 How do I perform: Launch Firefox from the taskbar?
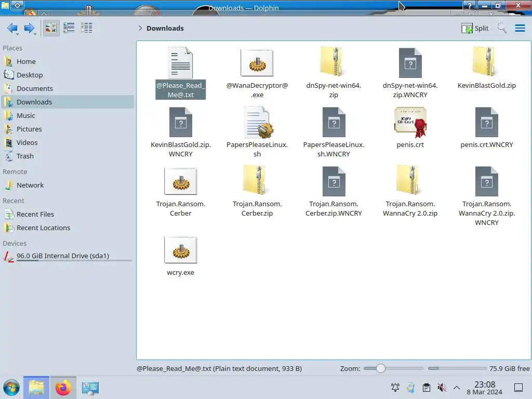click(x=63, y=388)
